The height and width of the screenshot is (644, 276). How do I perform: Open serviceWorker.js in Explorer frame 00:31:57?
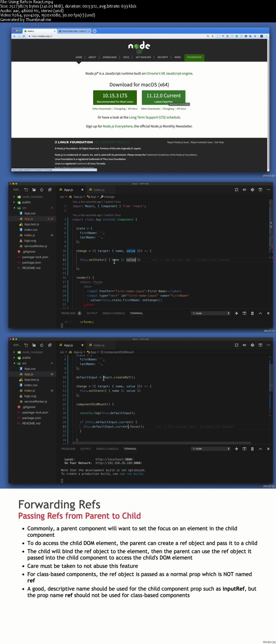pos(36,401)
